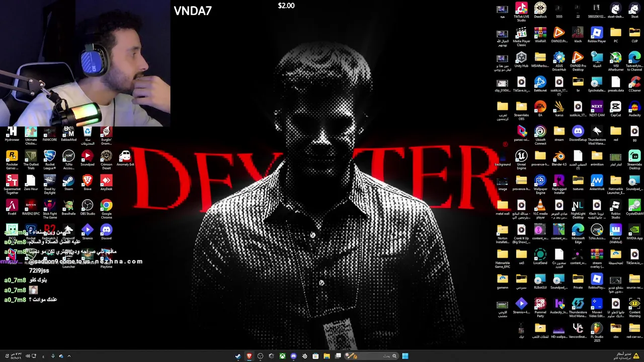Open LocalSend desktop icon
The image size is (644, 362).
click(540, 257)
